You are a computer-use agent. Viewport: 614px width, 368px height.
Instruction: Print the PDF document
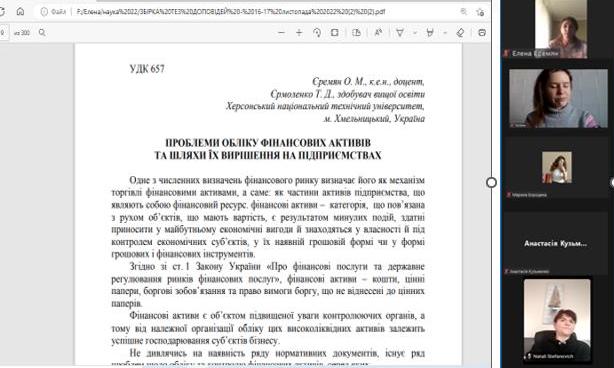click(x=482, y=33)
